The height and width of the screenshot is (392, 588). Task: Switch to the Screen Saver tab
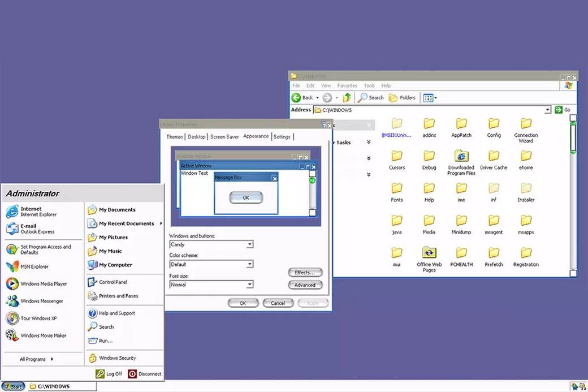[224, 136]
